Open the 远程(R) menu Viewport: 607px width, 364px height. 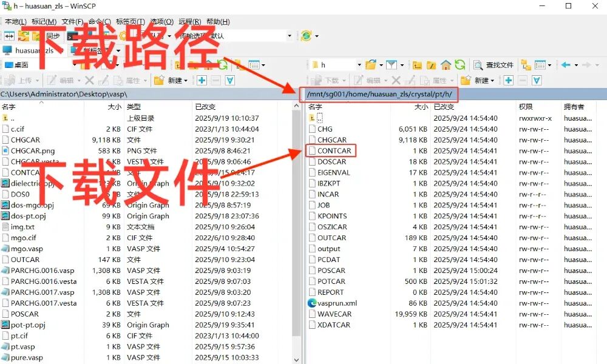tap(190, 21)
